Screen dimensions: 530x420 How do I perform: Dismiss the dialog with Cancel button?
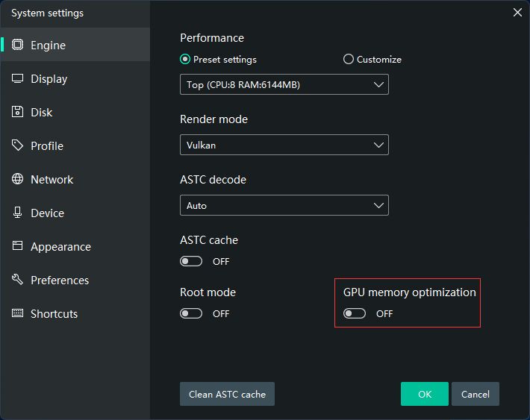tap(475, 394)
